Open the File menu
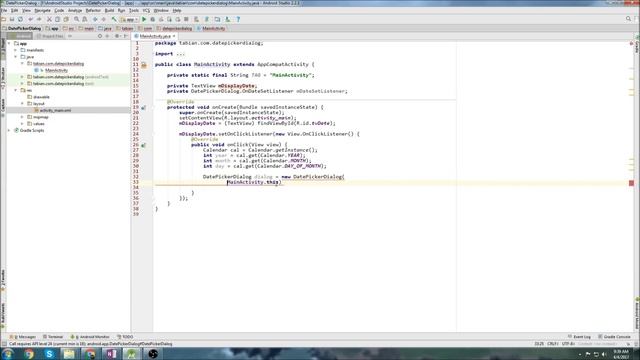640x360 pixels. pyautogui.click(x=4, y=10)
